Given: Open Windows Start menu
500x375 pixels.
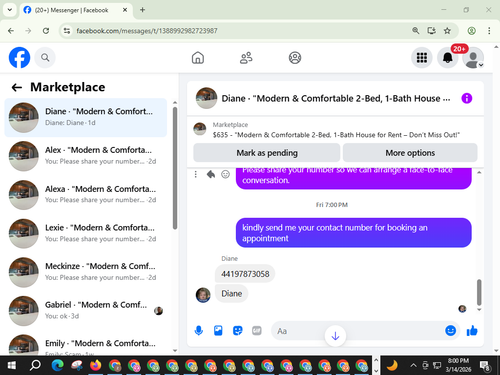Looking at the screenshot, I should click(x=12, y=366).
